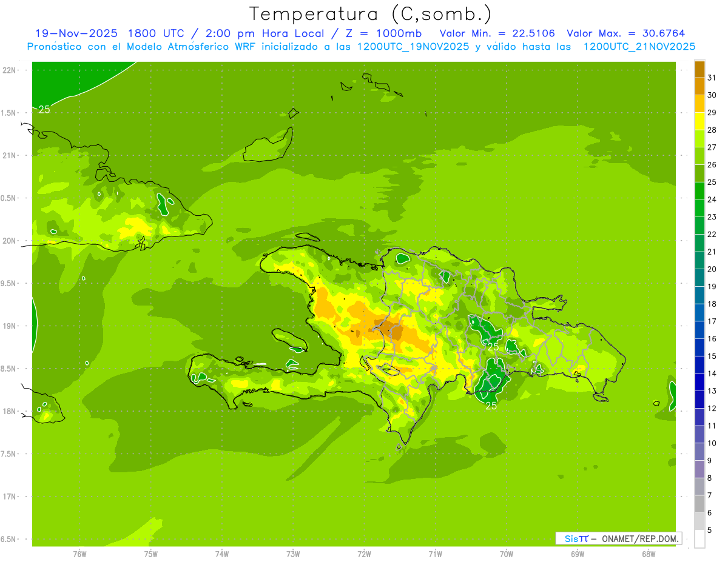This screenshot has height=562, width=728.
Task: Select the green legend band between 24 and 25
Action: tap(699, 191)
